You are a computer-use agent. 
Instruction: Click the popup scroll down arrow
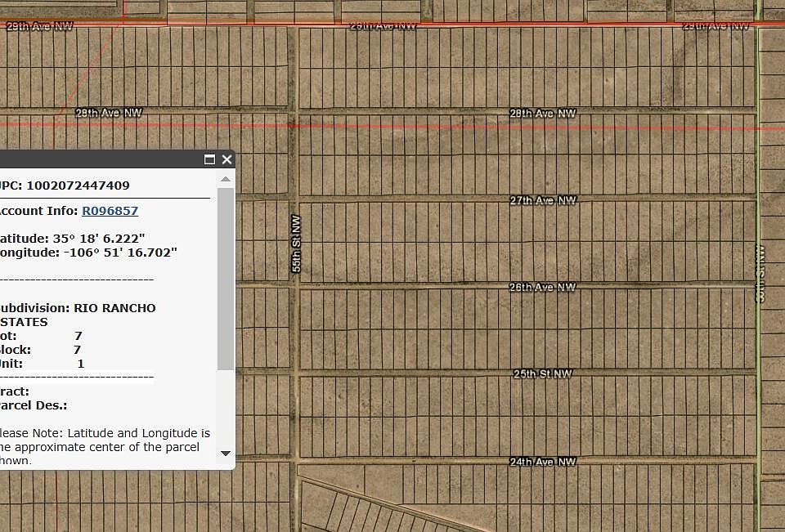pyautogui.click(x=226, y=454)
